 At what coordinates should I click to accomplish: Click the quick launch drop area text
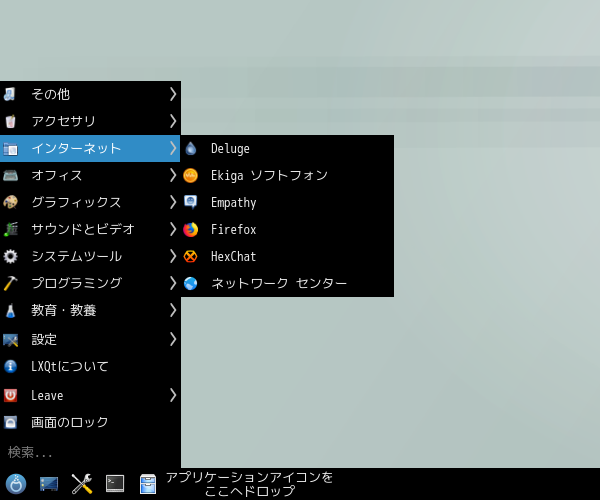pyautogui.click(x=249, y=484)
